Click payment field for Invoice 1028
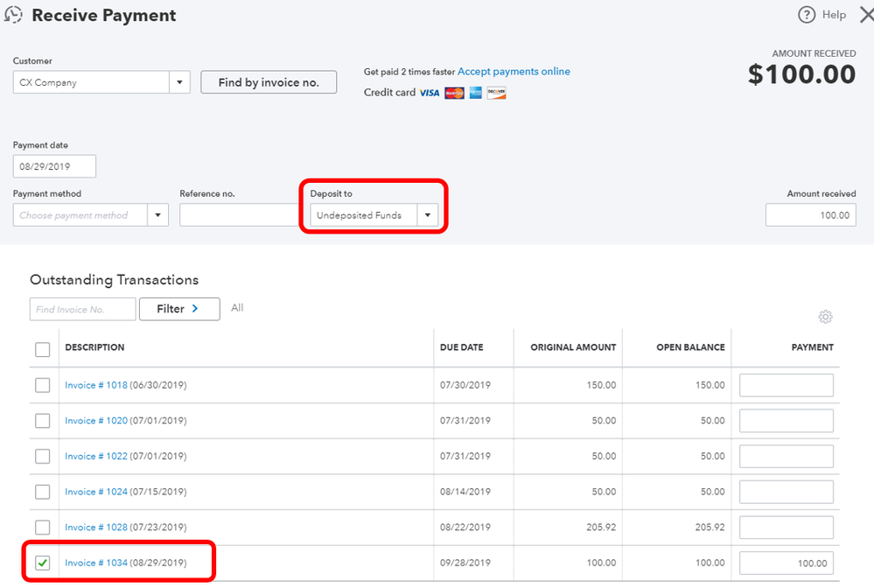Screen dimensions: 874x588 (x=787, y=528)
